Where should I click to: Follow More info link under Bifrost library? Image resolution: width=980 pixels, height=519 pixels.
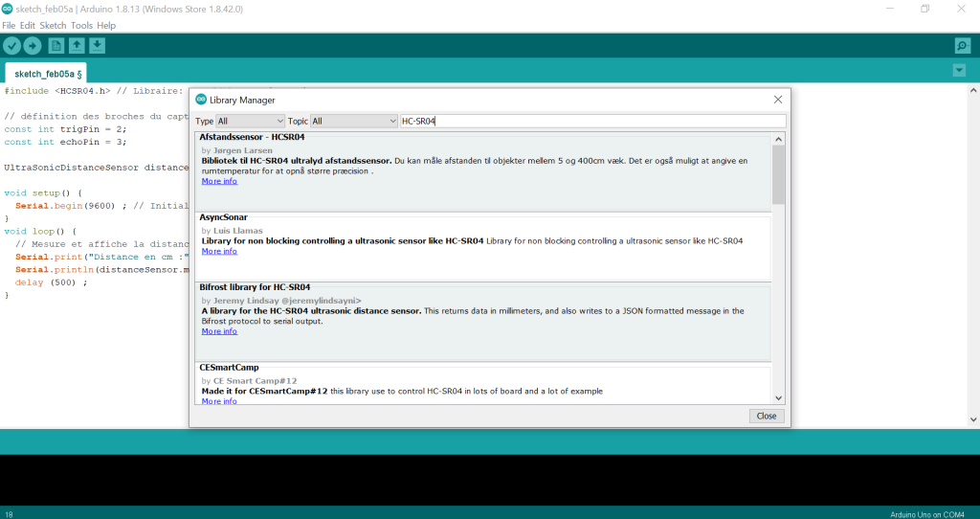click(219, 331)
